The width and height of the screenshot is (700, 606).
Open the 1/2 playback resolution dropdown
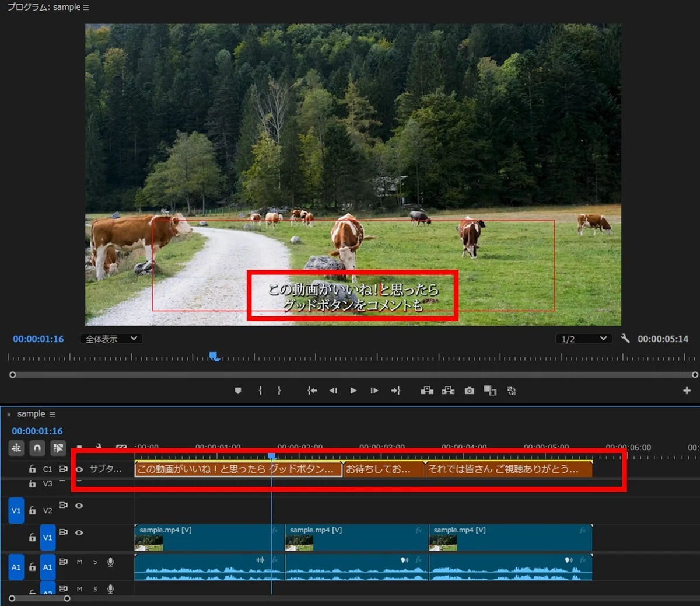pyautogui.click(x=583, y=339)
